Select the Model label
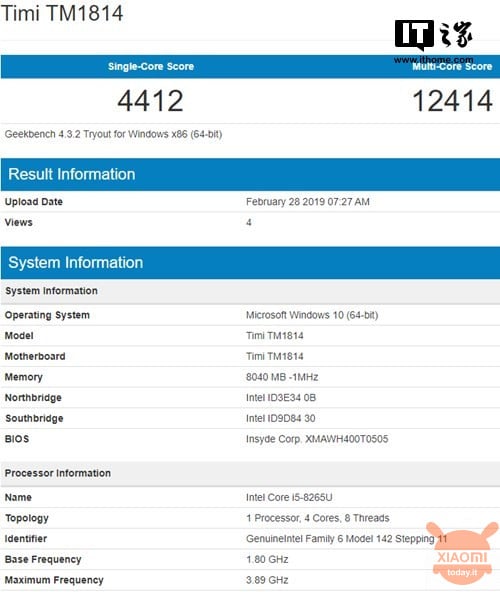The width and height of the screenshot is (500, 592). coord(19,336)
